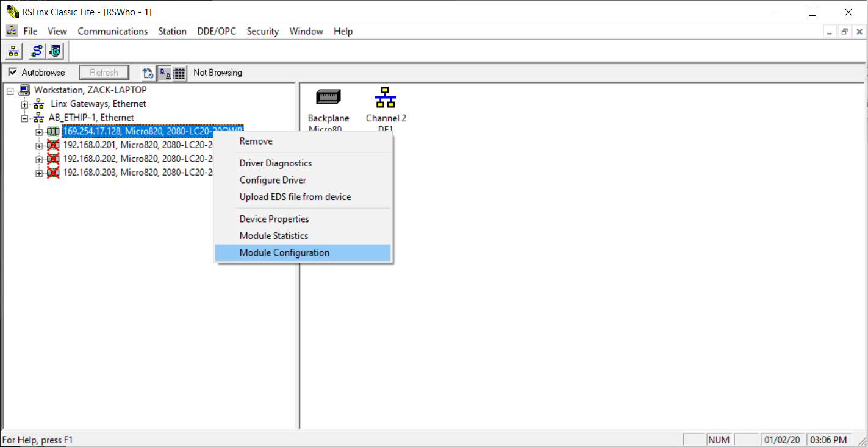868x447 pixels.
Task: Choose Upload EDS file from device
Action: tap(303, 197)
